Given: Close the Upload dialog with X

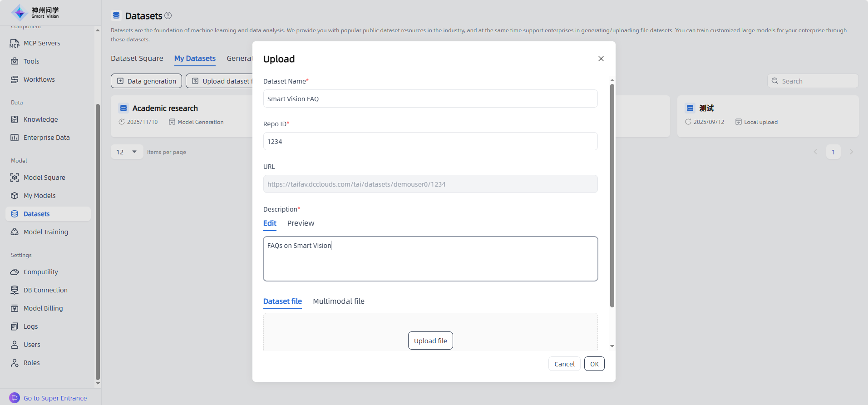Looking at the screenshot, I should point(601,59).
